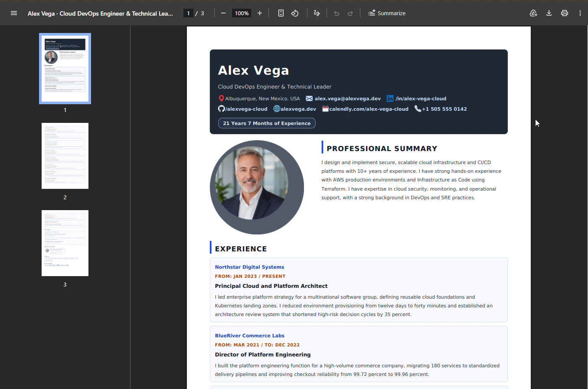Save the PDF to Google Drive
The width and height of the screenshot is (588, 389).
533,13
